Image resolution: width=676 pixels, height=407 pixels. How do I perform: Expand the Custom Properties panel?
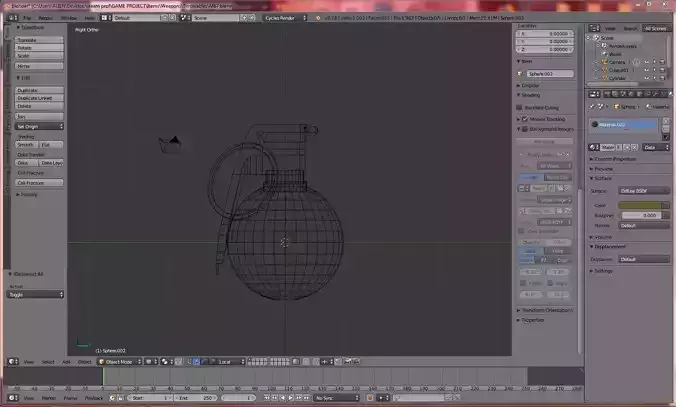(613, 159)
